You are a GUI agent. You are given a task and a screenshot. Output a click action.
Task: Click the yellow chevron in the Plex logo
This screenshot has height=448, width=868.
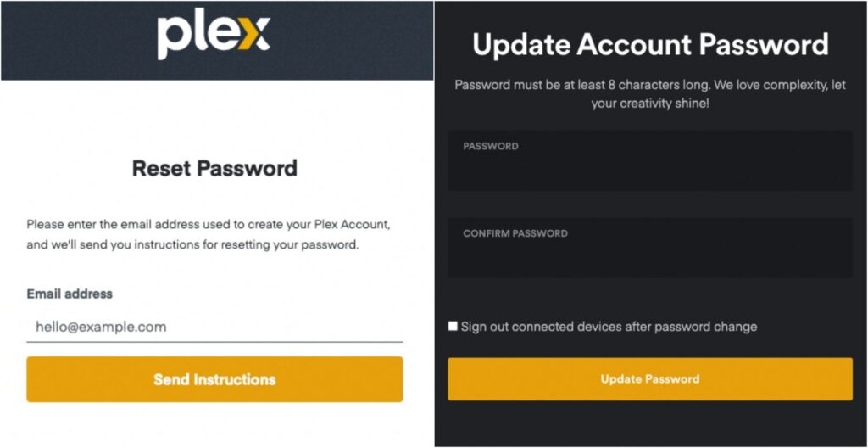coord(253,36)
